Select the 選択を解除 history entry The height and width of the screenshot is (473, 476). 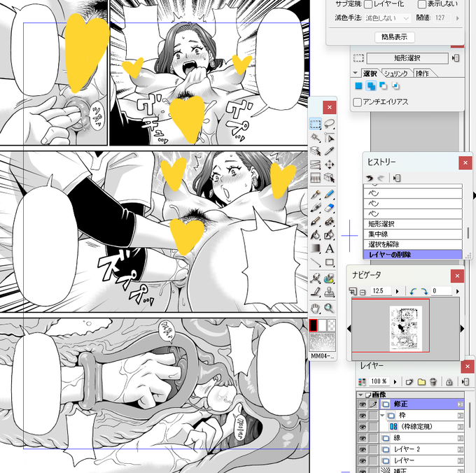click(x=413, y=244)
